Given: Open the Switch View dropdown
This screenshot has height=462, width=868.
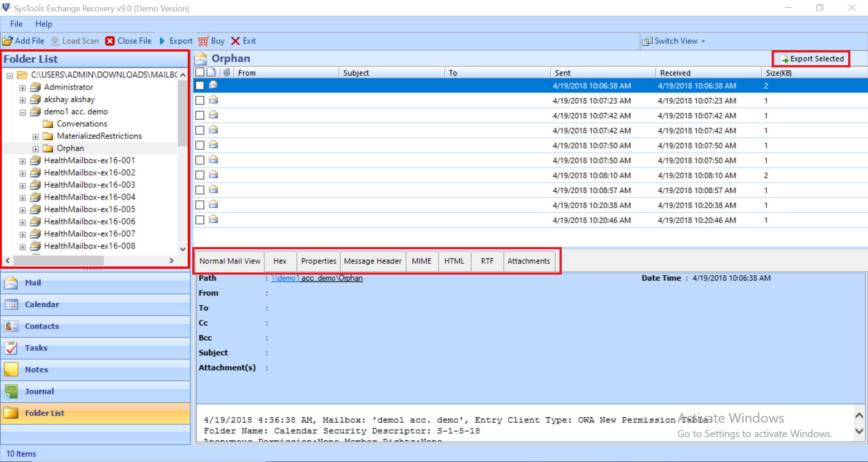Looking at the screenshot, I should (674, 41).
